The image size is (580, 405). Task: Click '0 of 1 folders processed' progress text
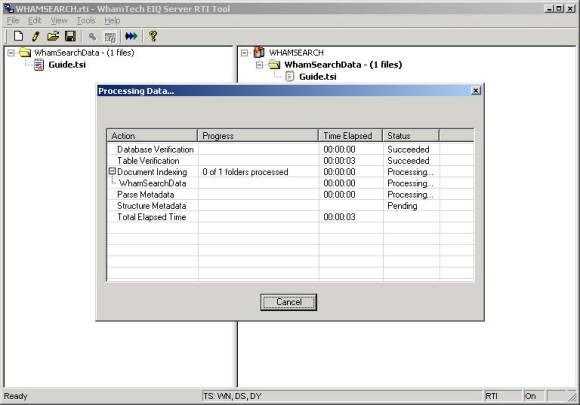tap(245, 172)
